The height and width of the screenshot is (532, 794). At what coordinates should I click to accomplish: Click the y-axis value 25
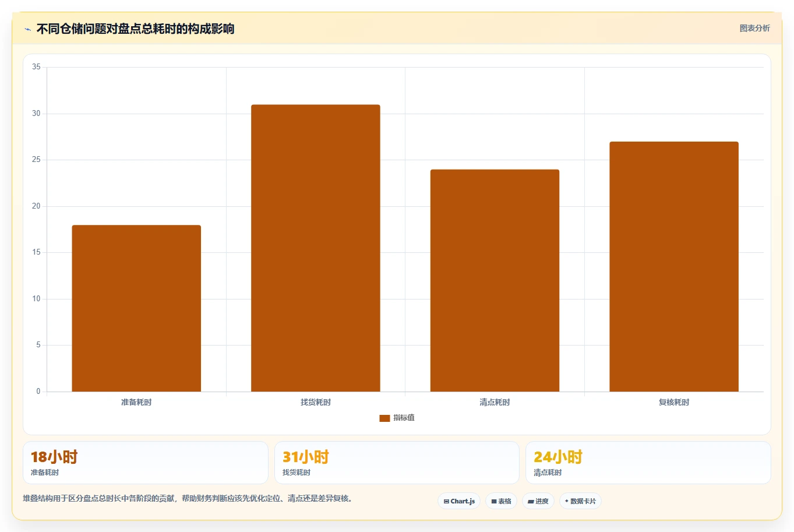coord(36,160)
